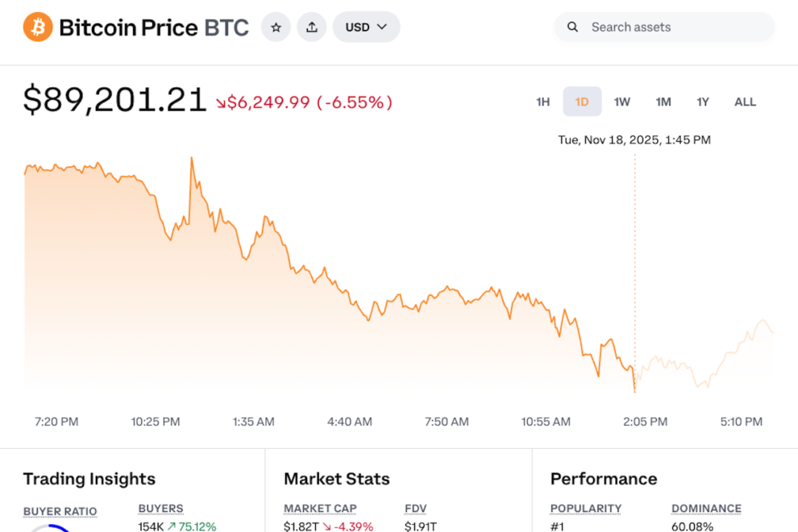Screen dimensions: 798x532
Task: Select the 1H timeframe
Action: point(543,102)
